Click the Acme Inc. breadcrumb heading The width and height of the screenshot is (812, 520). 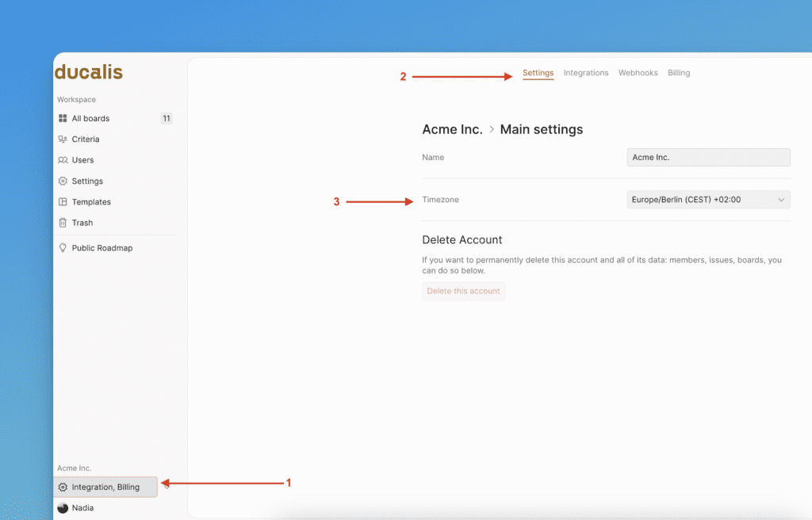coord(452,129)
